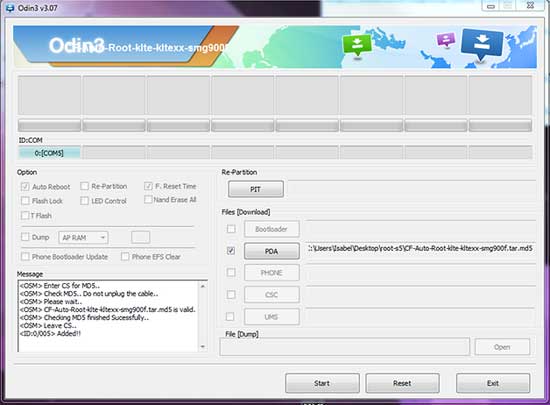Click the green download bubble icon in banner

click(357, 45)
